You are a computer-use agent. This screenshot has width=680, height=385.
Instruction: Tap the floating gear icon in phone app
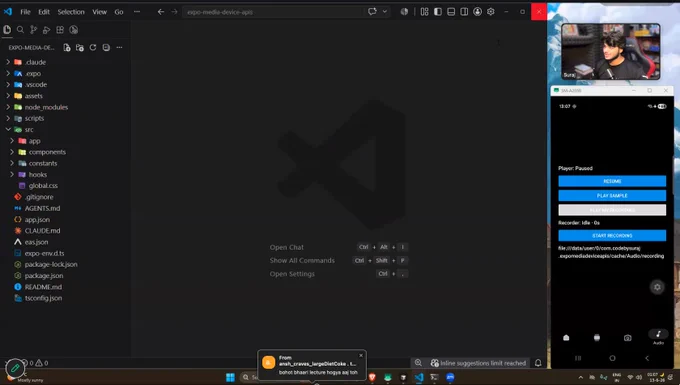(x=657, y=287)
